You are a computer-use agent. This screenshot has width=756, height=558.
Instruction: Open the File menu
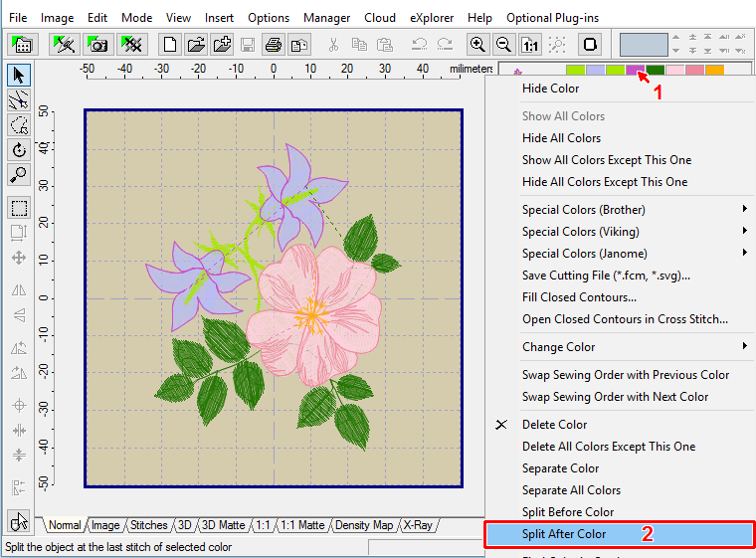(x=18, y=18)
